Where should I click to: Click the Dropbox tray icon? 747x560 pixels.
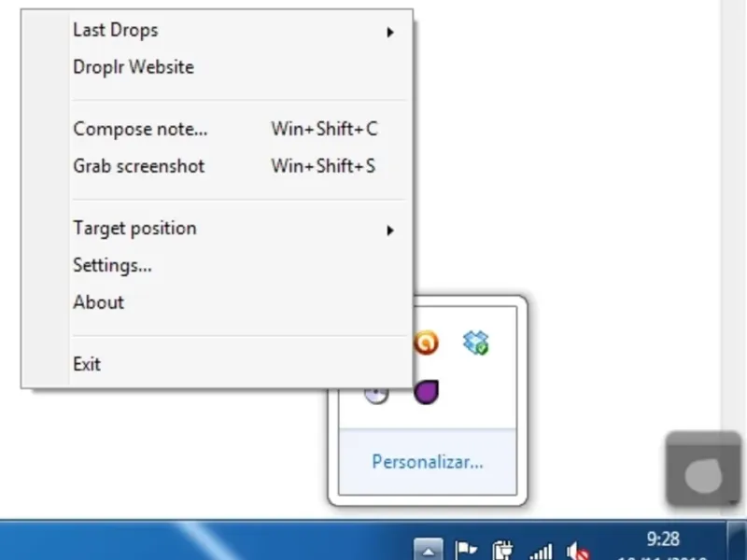pyautogui.click(x=476, y=343)
